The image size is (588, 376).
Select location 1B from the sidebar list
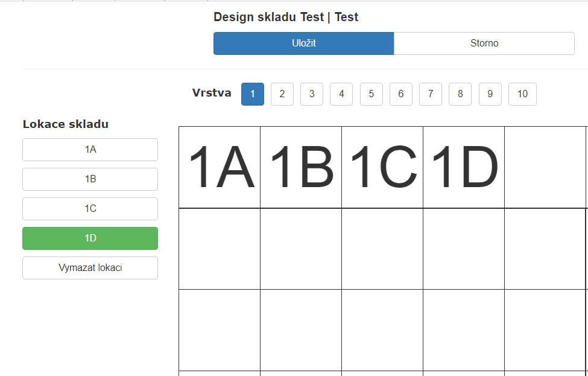tap(90, 179)
